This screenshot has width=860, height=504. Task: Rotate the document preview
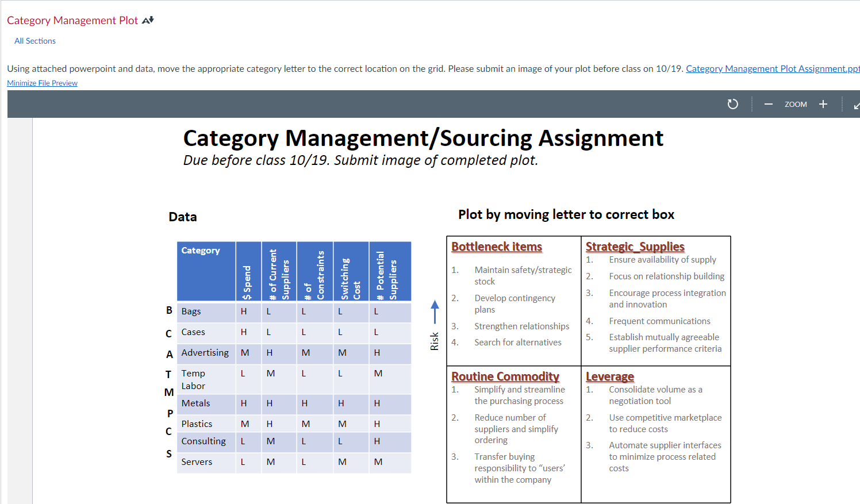[732, 104]
